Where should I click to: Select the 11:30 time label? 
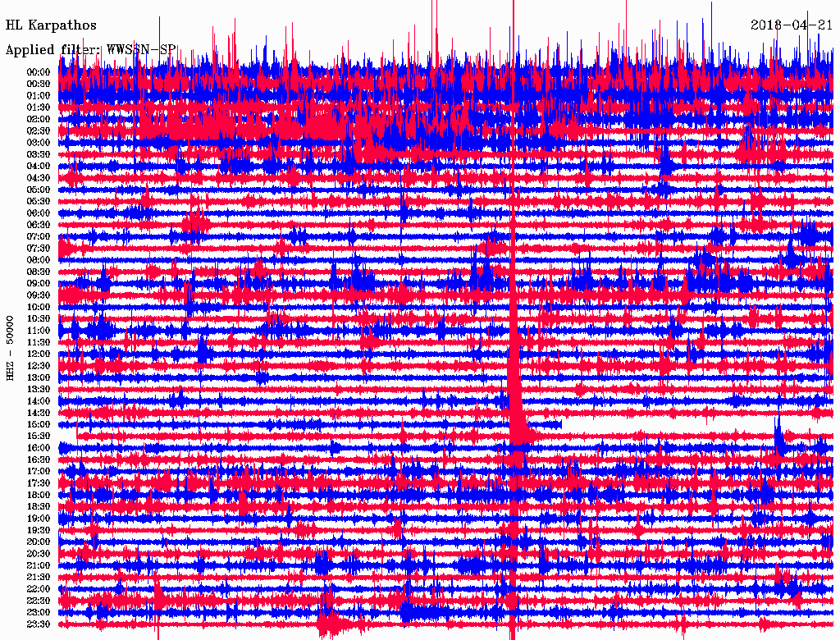coord(38,342)
